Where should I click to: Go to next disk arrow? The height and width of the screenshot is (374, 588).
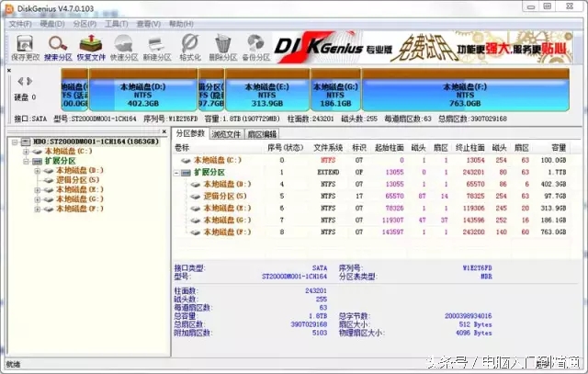pyautogui.click(x=29, y=81)
